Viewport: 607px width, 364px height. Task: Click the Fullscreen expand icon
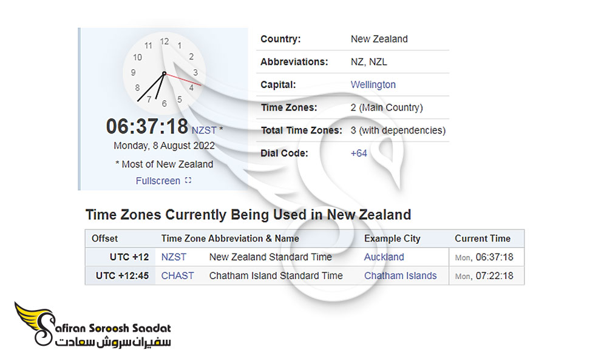[x=188, y=180]
